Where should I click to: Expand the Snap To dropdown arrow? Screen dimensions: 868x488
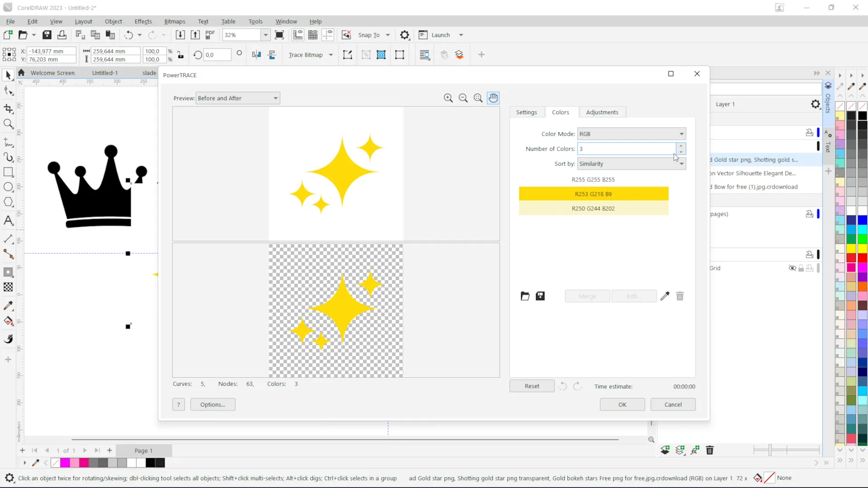388,35
